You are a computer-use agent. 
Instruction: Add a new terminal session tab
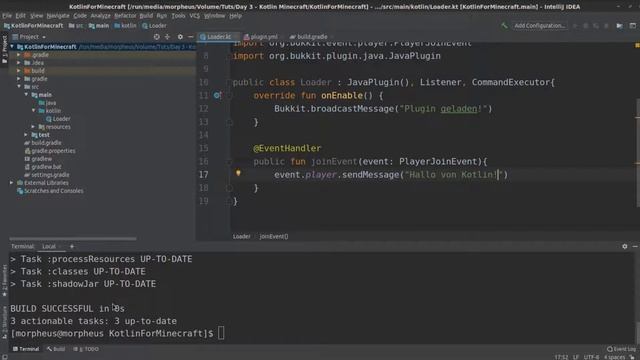[x=72, y=247]
